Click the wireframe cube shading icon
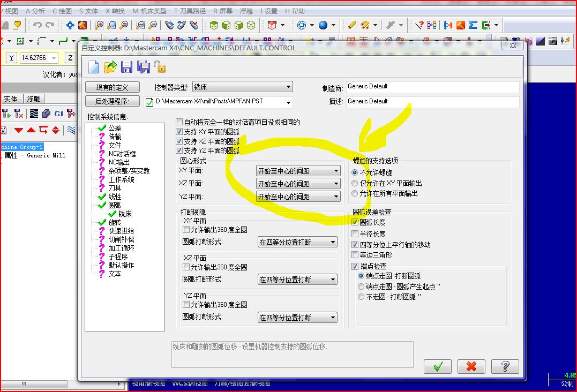Image resolution: width=577 pixels, height=392 pixels. tap(251, 25)
